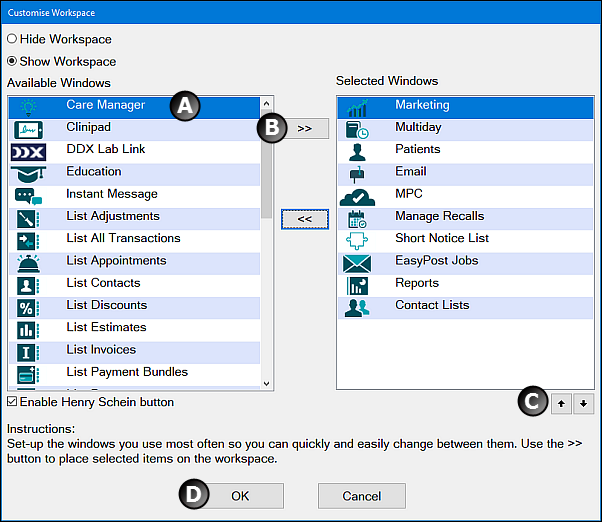602x522 pixels.
Task: Click the Marketing growth chart icon
Action: [357, 108]
